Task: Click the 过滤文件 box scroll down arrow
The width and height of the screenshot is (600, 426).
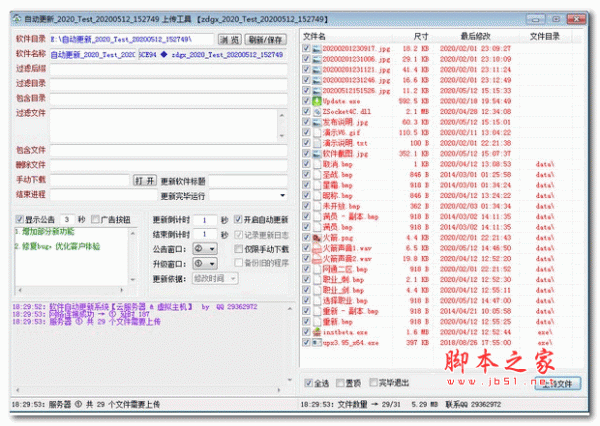Action: [282, 135]
